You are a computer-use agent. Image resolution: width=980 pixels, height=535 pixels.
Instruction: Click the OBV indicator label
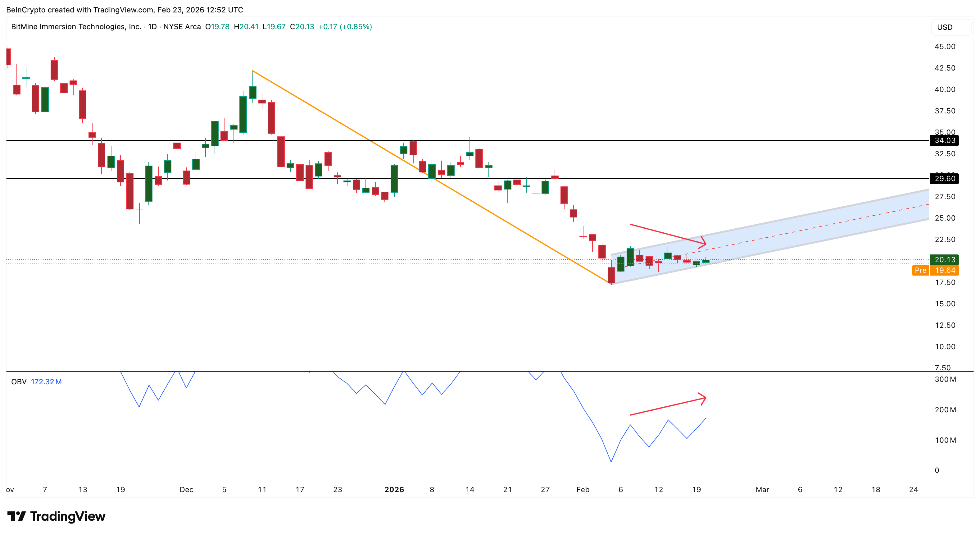pyautogui.click(x=19, y=382)
